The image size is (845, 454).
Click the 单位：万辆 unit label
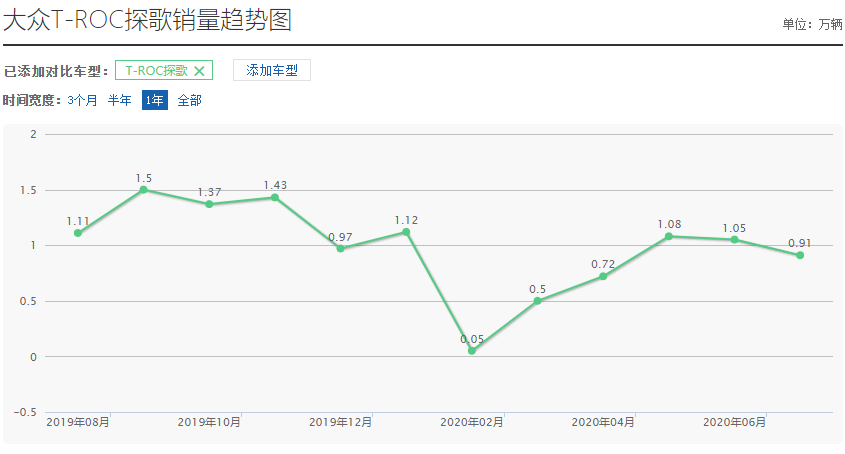tap(812, 24)
